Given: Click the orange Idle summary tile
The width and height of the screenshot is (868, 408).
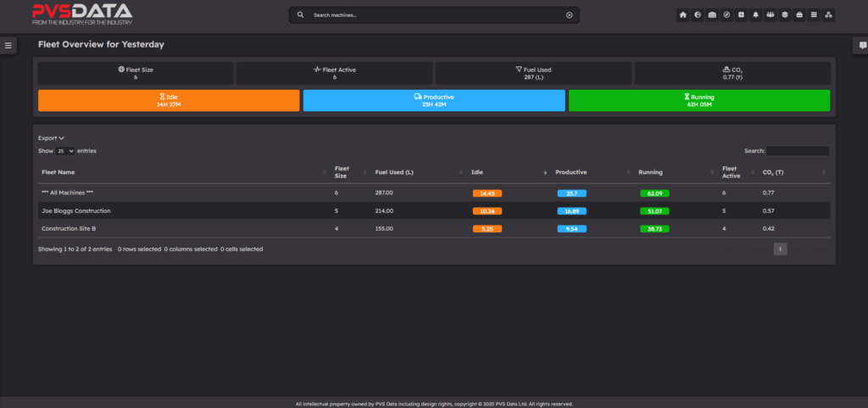Looking at the screenshot, I should pyautogui.click(x=169, y=100).
